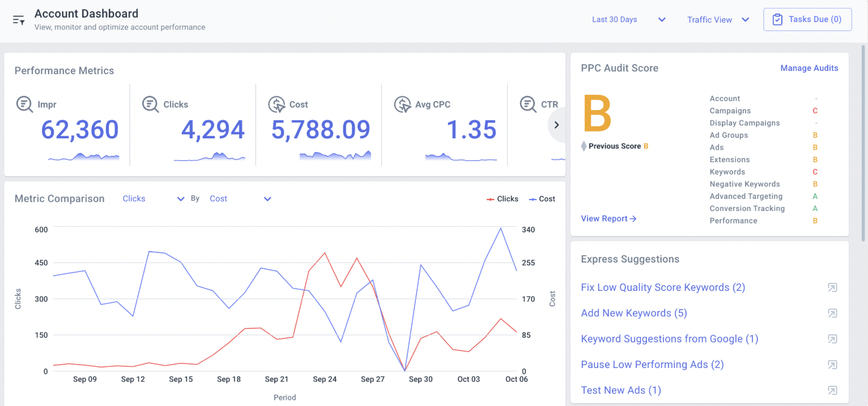Click the CTR metric magnifier icon

pyautogui.click(x=528, y=104)
